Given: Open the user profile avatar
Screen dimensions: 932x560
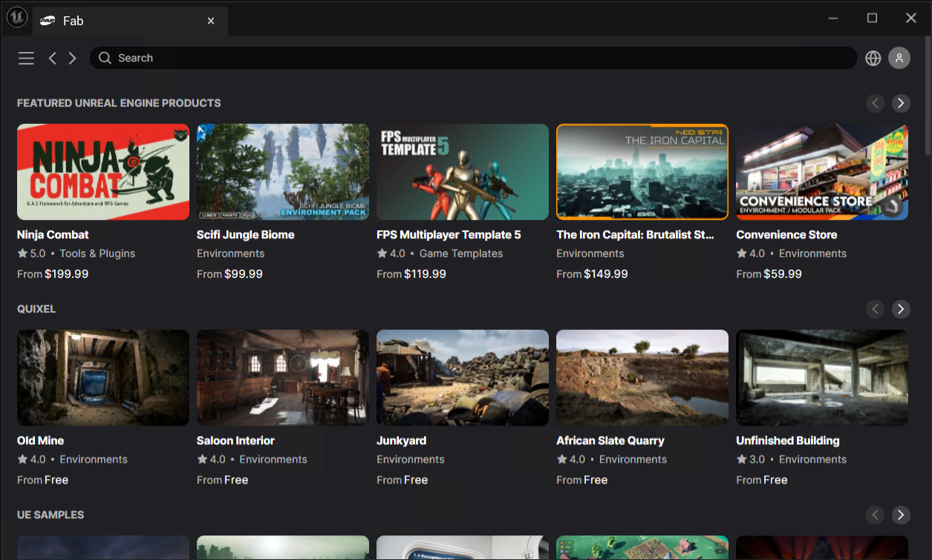Looking at the screenshot, I should (899, 58).
